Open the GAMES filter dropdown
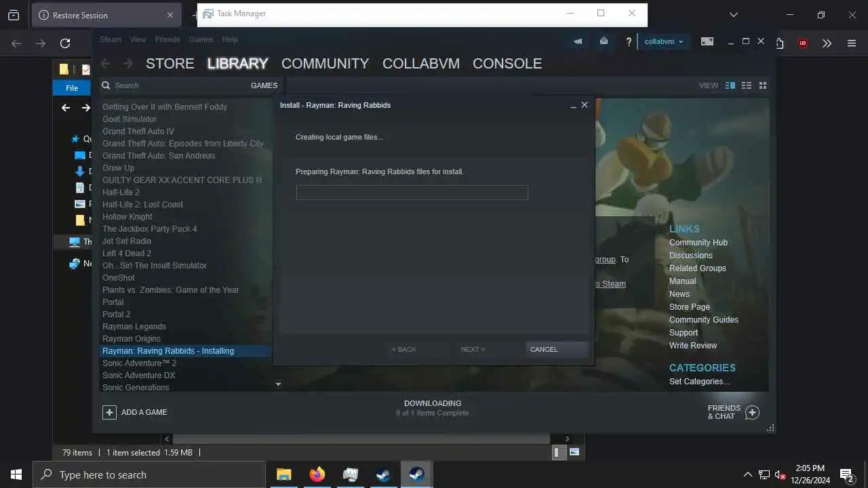The image size is (868, 488). click(264, 85)
